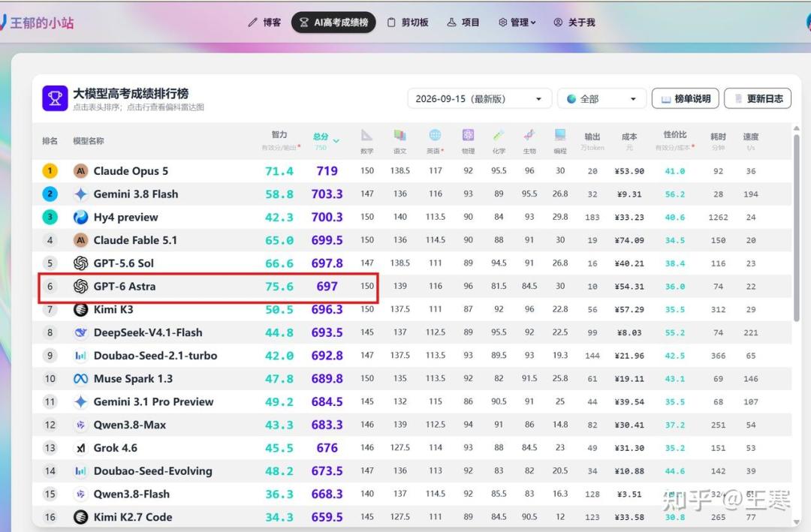Click the value-ratio score 56.2

(674, 194)
